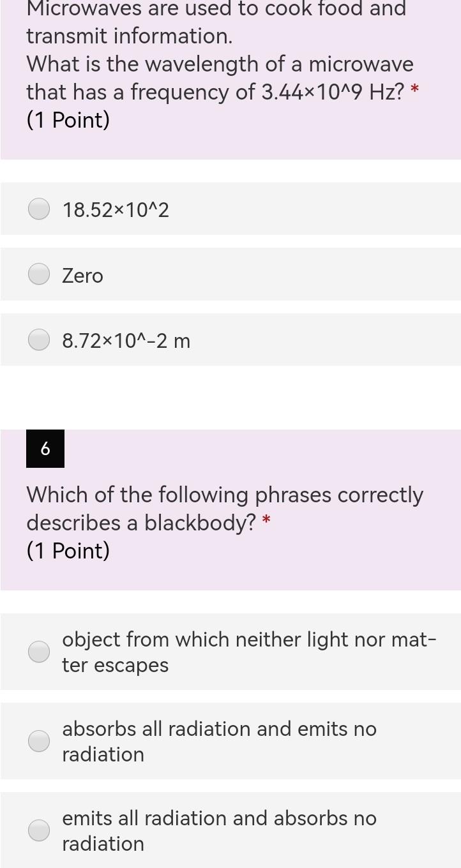This screenshot has height=868, width=461.
Task: Pick the 8.72×10^-2 m radio button
Action: coord(40,340)
